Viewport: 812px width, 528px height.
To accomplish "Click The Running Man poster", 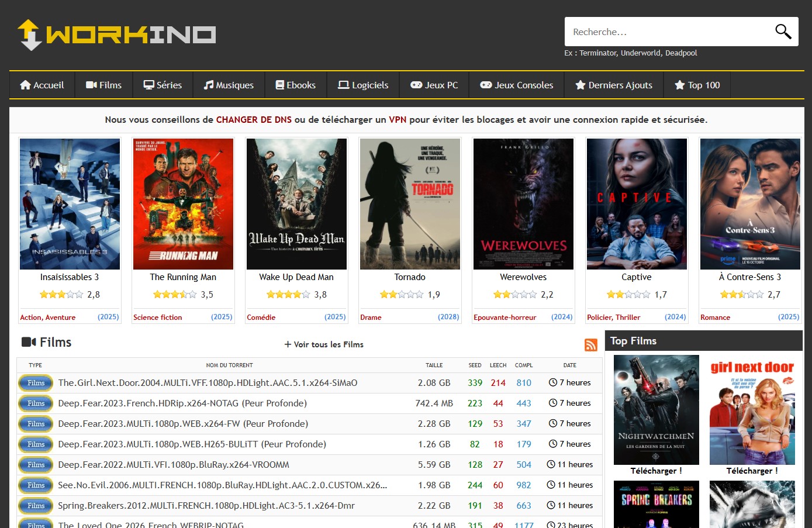I will click(x=184, y=204).
